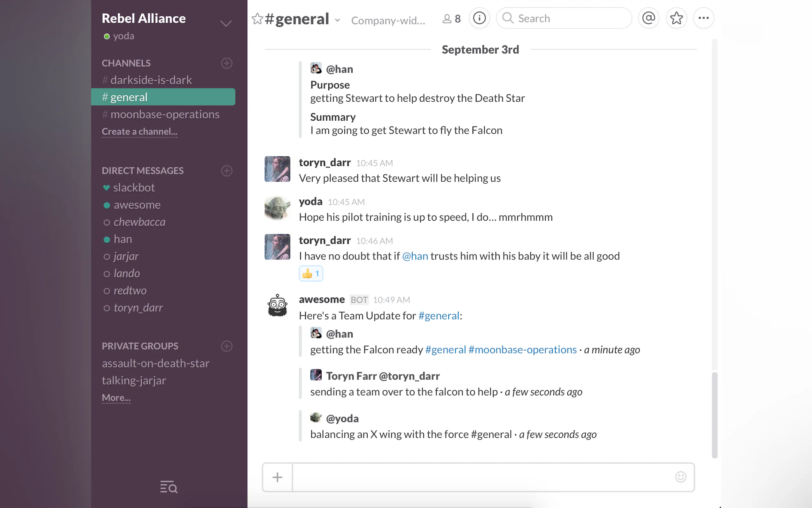This screenshot has height=508, width=812.
Task: Add a new channel with plus icon
Action: pos(227,63)
